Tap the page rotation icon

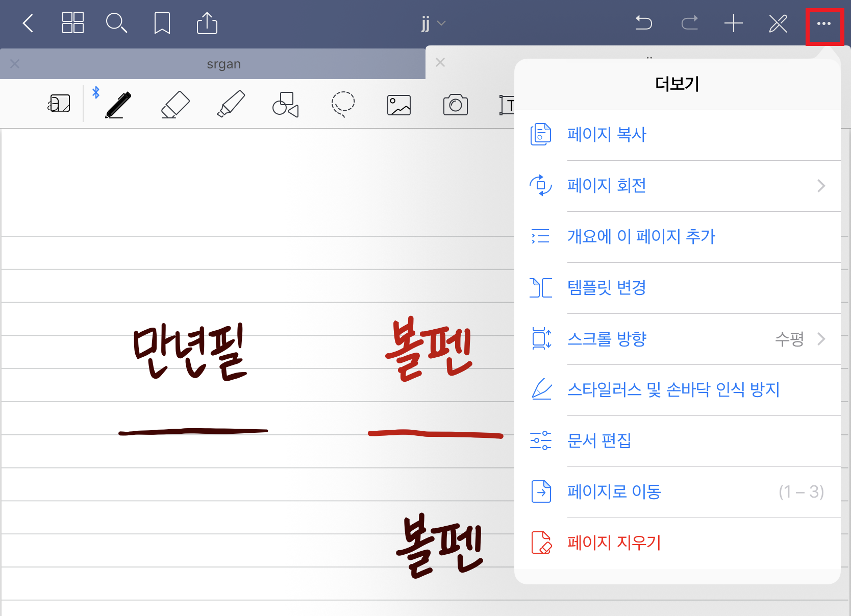click(541, 185)
